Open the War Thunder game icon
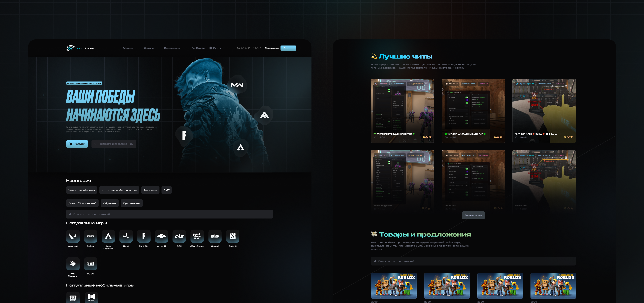 pos(73,264)
